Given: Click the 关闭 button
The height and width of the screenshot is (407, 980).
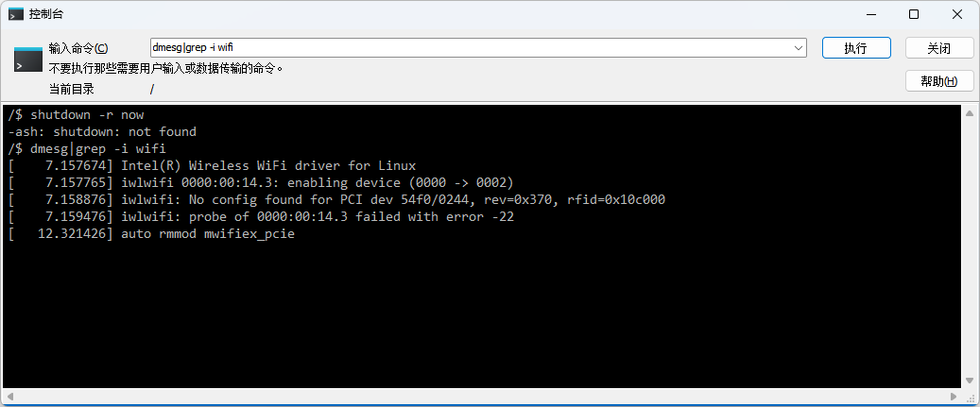Looking at the screenshot, I should (938, 48).
